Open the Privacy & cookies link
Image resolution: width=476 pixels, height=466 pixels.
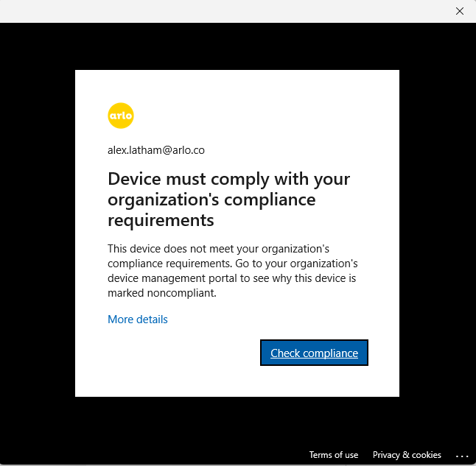click(407, 455)
